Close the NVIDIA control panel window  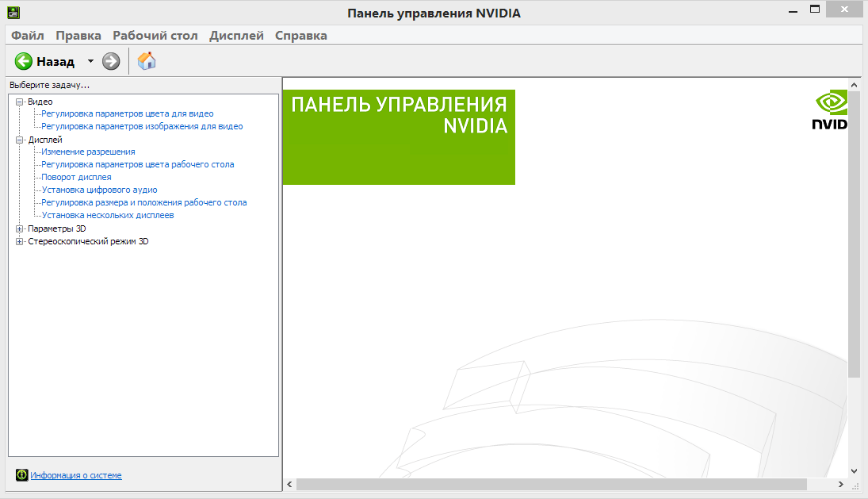tap(845, 9)
